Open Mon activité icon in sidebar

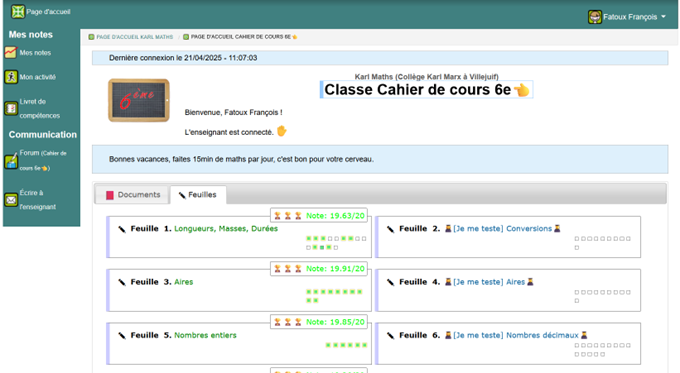click(x=11, y=77)
